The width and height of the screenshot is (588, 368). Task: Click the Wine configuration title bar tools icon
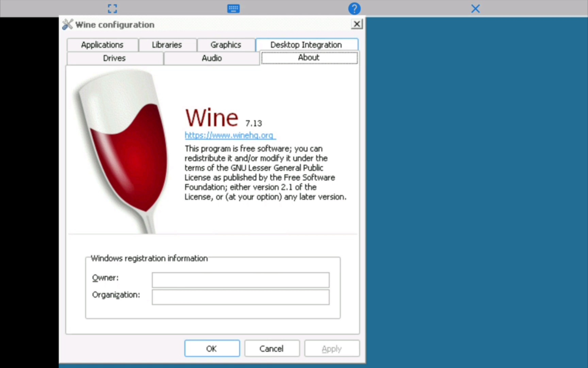click(x=67, y=25)
